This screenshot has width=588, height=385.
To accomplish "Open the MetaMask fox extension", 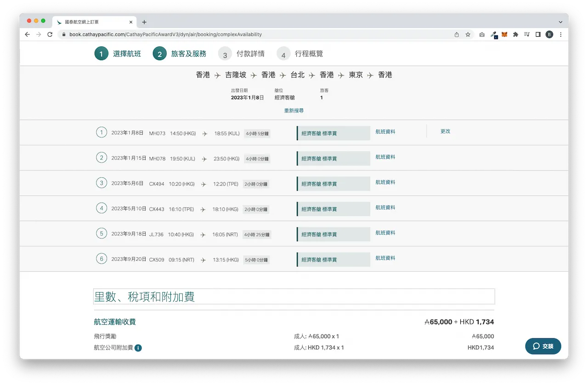I will 504,34.
